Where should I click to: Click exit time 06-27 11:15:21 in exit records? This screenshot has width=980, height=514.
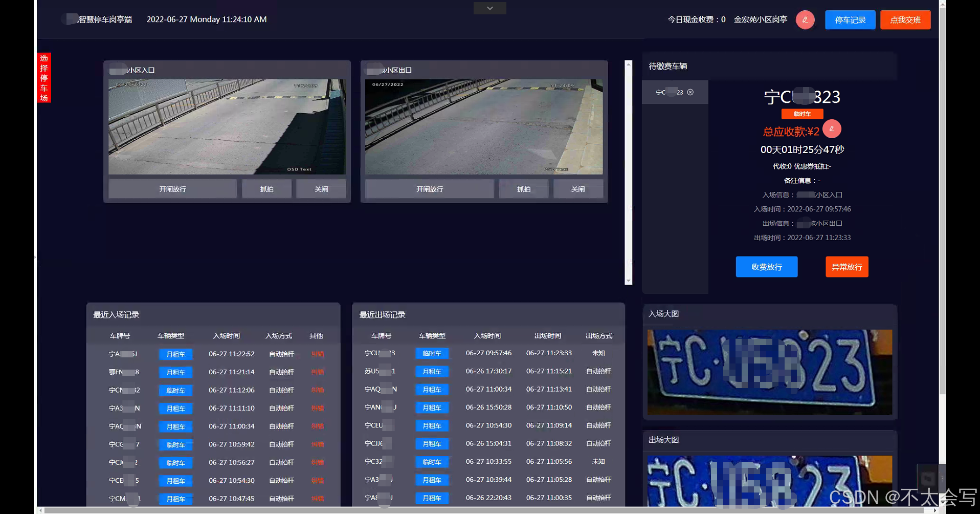point(549,371)
